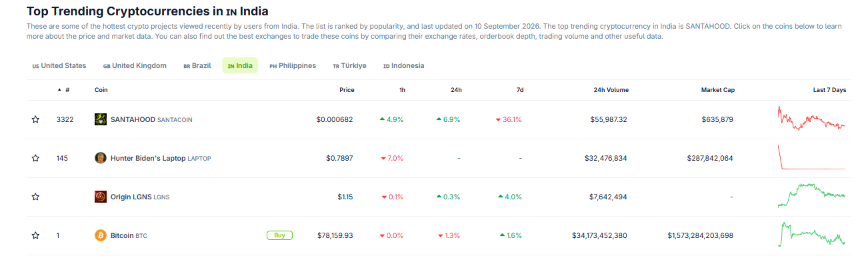This screenshot has width=868, height=260.
Task: Click the Hunter Biden's Laptop coin avatar
Action: coord(101,158)
